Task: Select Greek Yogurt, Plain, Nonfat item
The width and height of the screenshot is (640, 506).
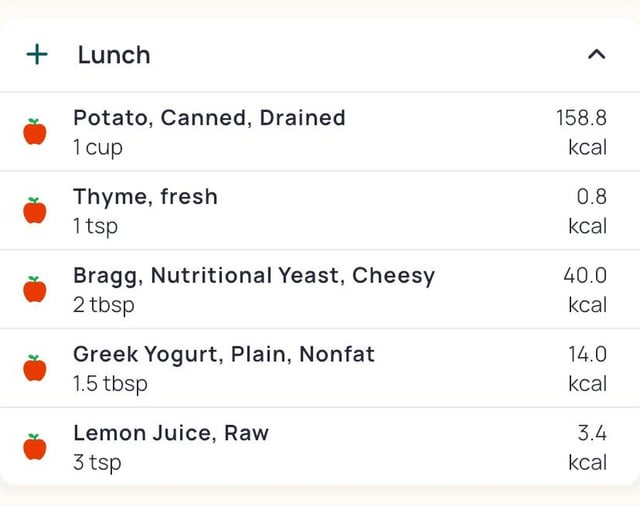Action: pyautogui.click(x=224, y=353)
